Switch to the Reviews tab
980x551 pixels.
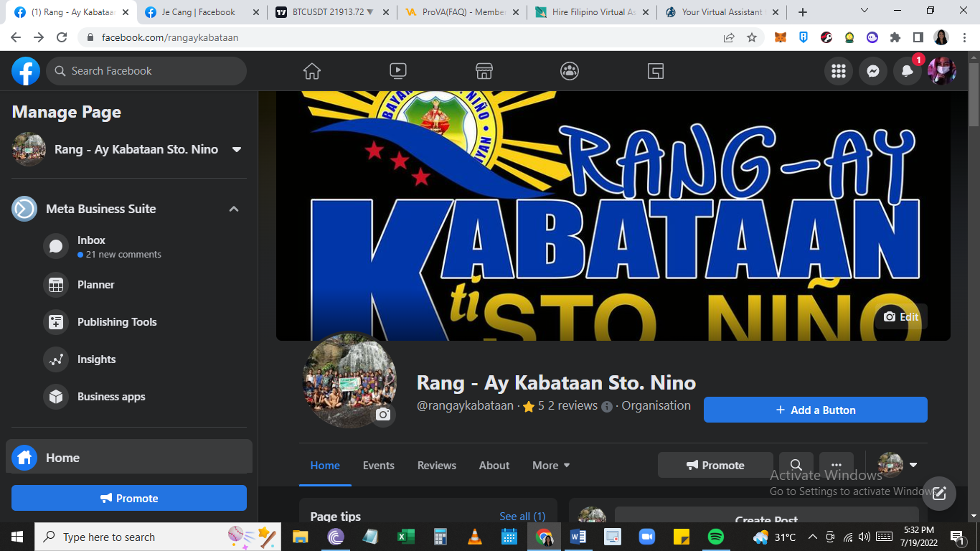pos(437,465)
